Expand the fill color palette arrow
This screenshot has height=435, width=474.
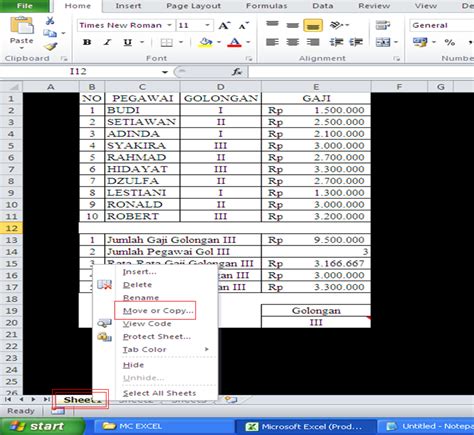coord(219,42)
